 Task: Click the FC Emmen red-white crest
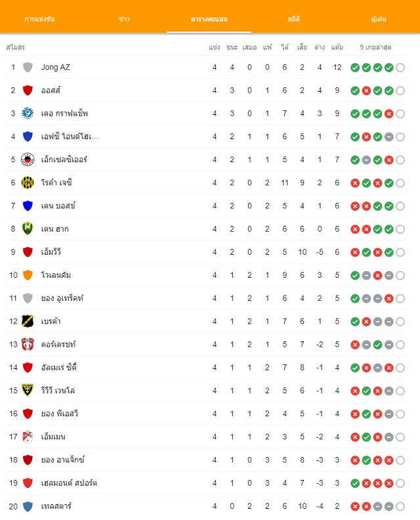28,437
